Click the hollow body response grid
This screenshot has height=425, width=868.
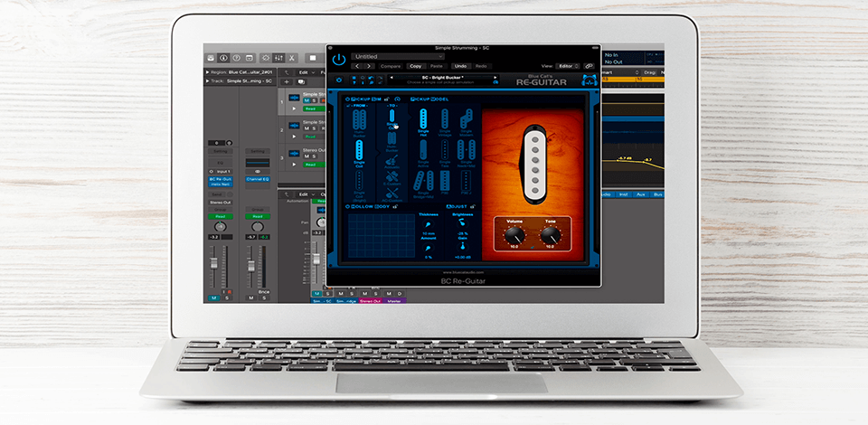click(382, 236)
